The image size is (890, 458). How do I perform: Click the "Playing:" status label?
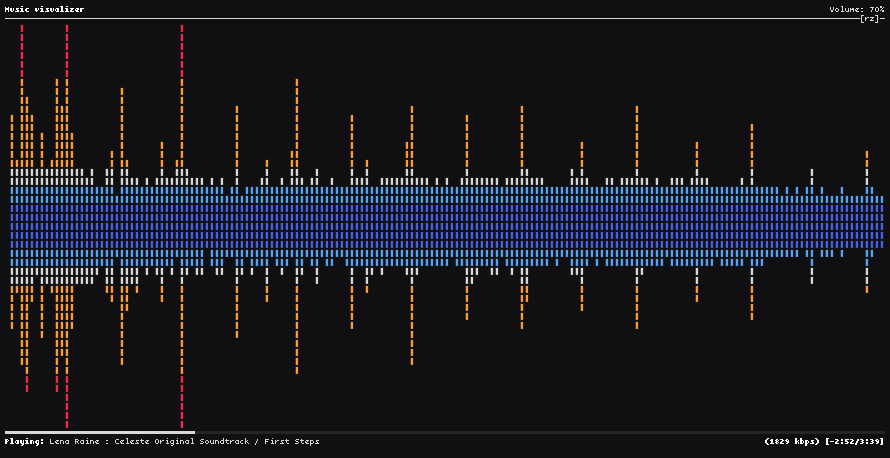coord(24,442)
